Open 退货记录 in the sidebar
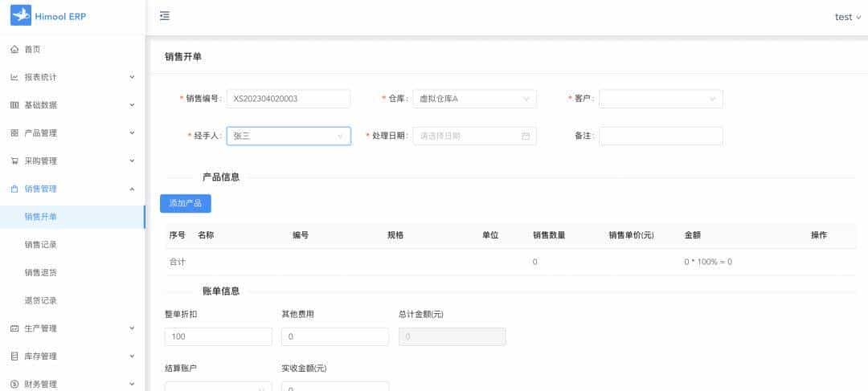This screenshot has height=391, width=868. pos(72,301)
